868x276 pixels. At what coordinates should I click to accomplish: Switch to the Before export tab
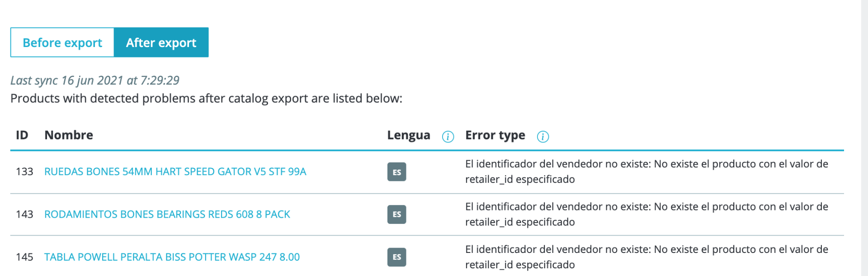62,43
